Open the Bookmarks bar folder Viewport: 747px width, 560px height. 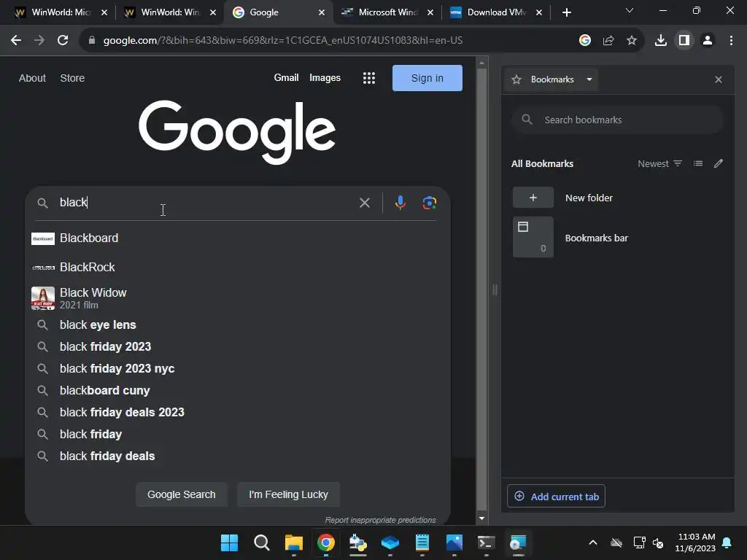point(617,238)
